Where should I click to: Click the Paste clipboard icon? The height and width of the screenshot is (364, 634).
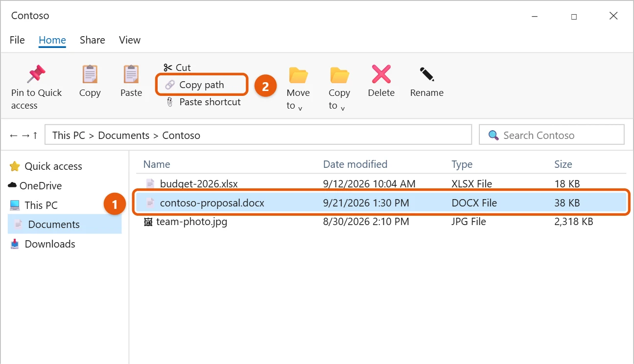point(131,74)
